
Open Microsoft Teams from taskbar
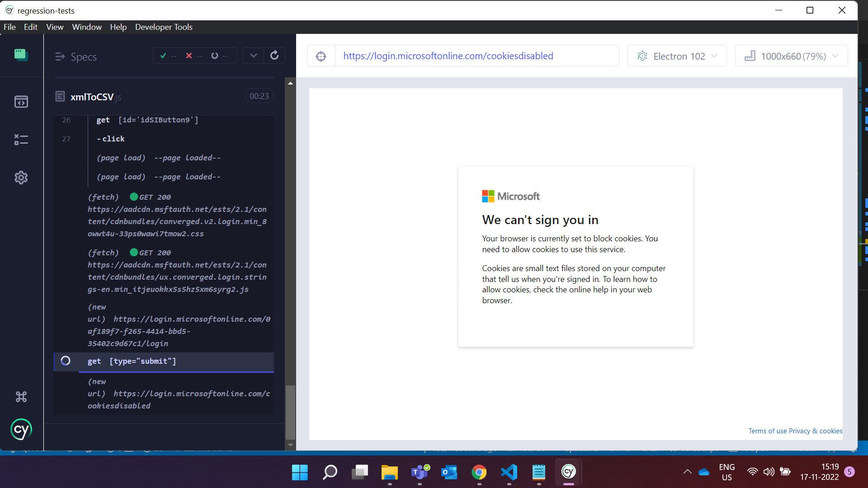pyautogui.click(x=420, y=472)
